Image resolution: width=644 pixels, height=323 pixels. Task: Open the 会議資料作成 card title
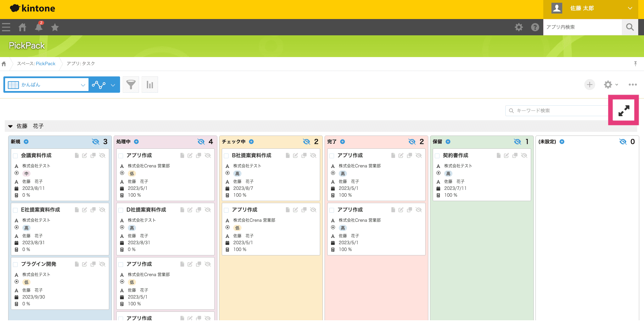pos(36,156)
